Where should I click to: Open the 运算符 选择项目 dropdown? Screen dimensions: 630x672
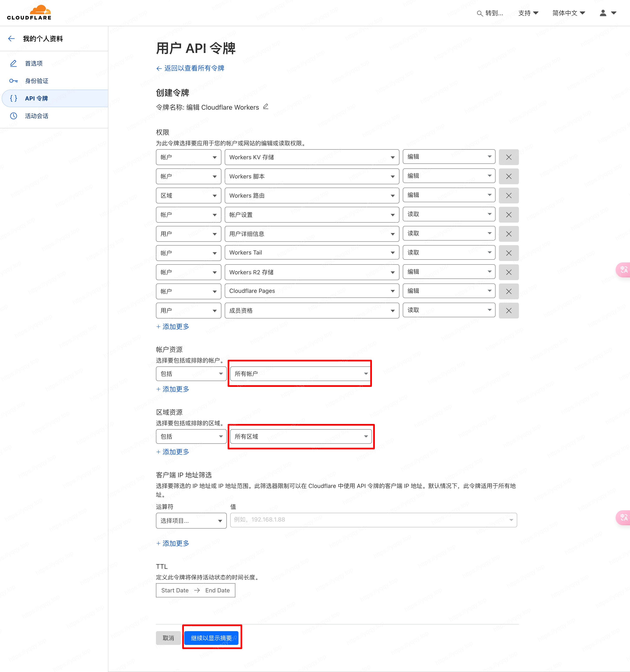pyautogui.click(x=191, y=520)
